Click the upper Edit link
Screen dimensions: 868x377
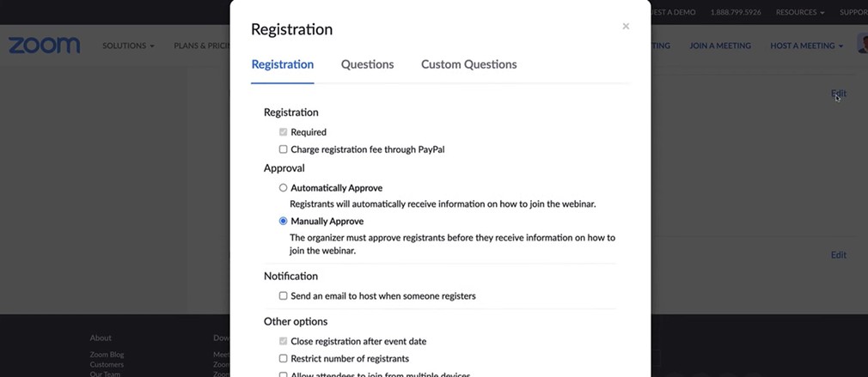[838, 94]
